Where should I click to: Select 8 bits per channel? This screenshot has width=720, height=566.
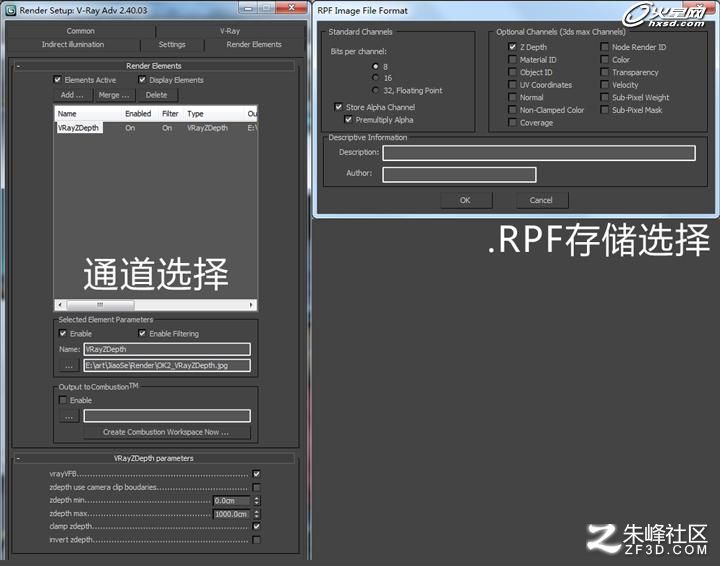point(376,67)
